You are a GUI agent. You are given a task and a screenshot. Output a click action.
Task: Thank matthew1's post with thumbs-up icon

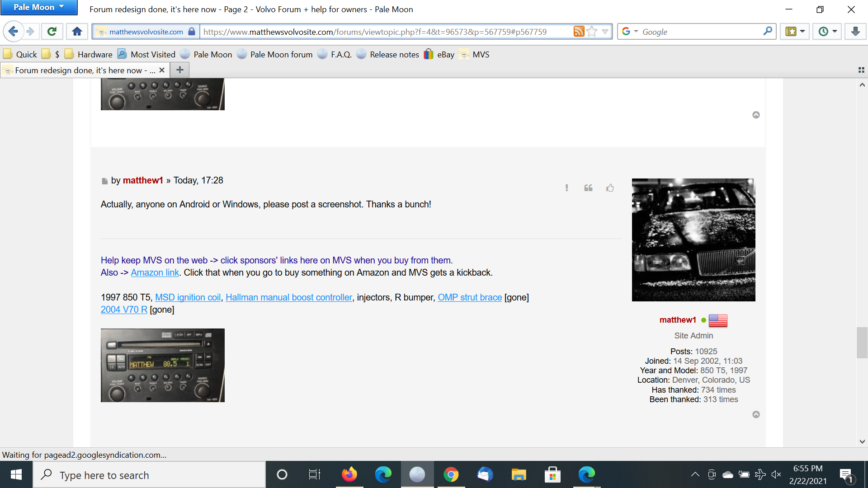[610, 188]
